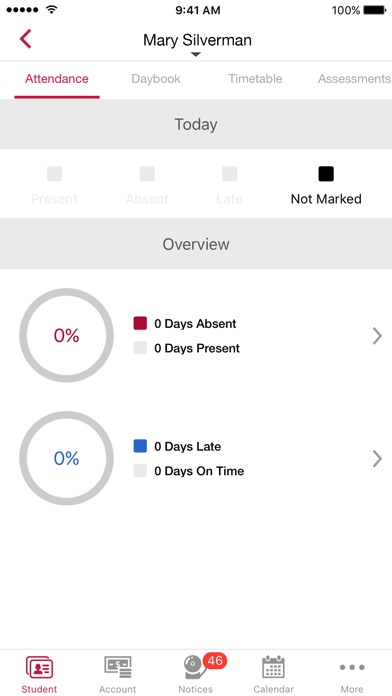Open the Assessments tab

pos(354,79)
